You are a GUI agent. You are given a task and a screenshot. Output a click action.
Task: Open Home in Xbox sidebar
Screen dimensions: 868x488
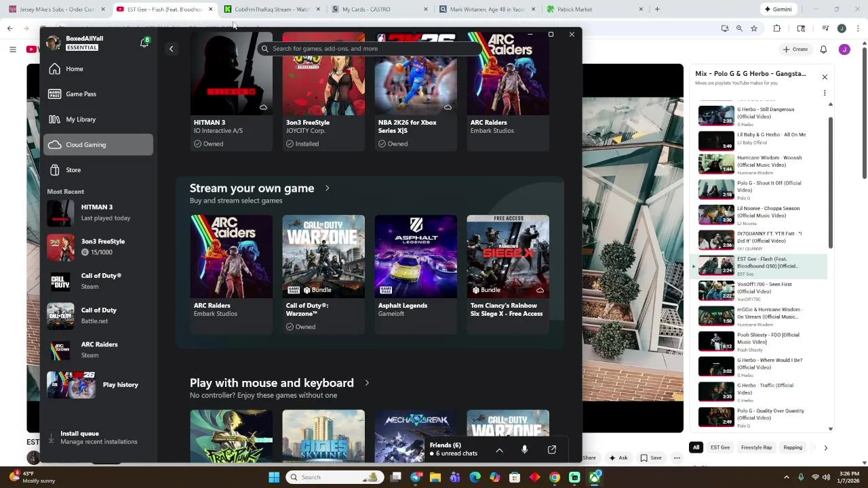pyautogui.click(x=98, y=69)
